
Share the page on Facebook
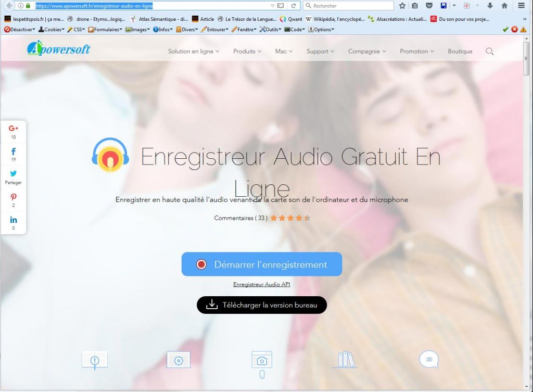(13, 154)
